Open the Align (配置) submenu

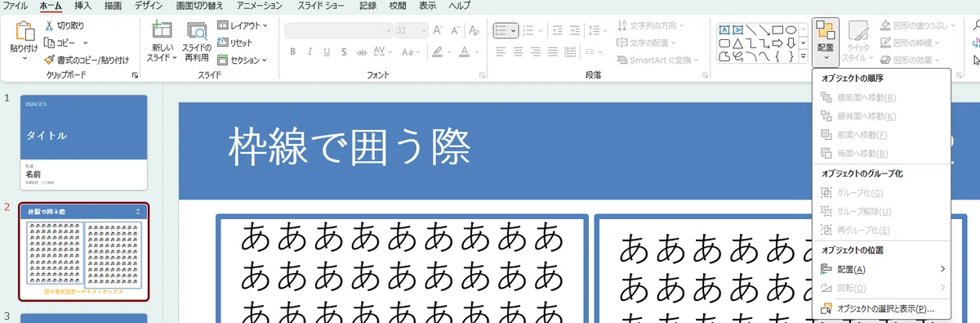(x=882, y=269)
